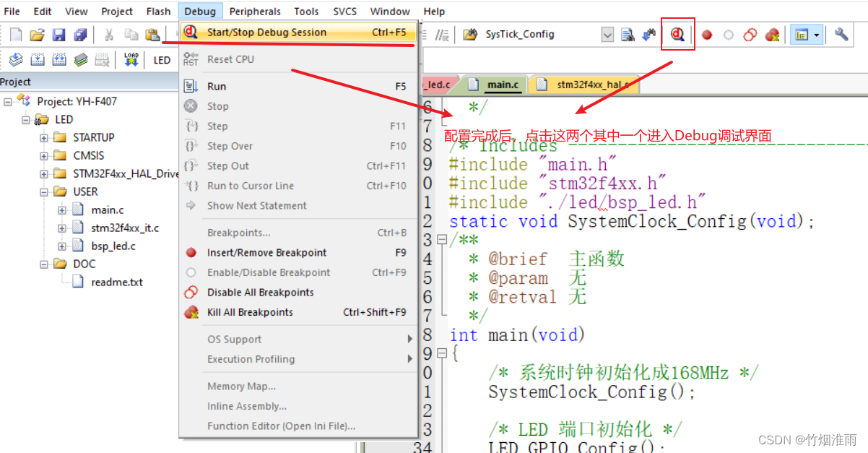The width and height of the screenshot is (868, 453).
Task: Select the Rebuild all target files icon
Action: pyautogui.click(x=58, y=59)
